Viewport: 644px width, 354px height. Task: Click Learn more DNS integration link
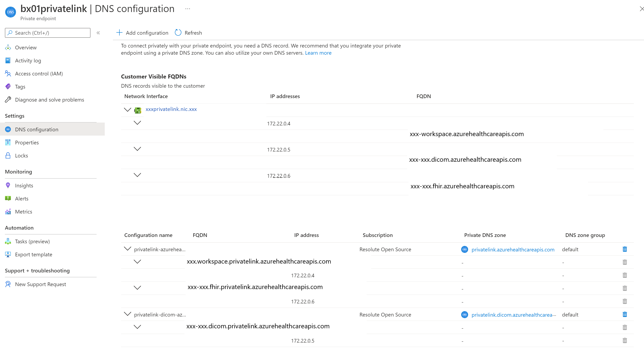[318, 52]
